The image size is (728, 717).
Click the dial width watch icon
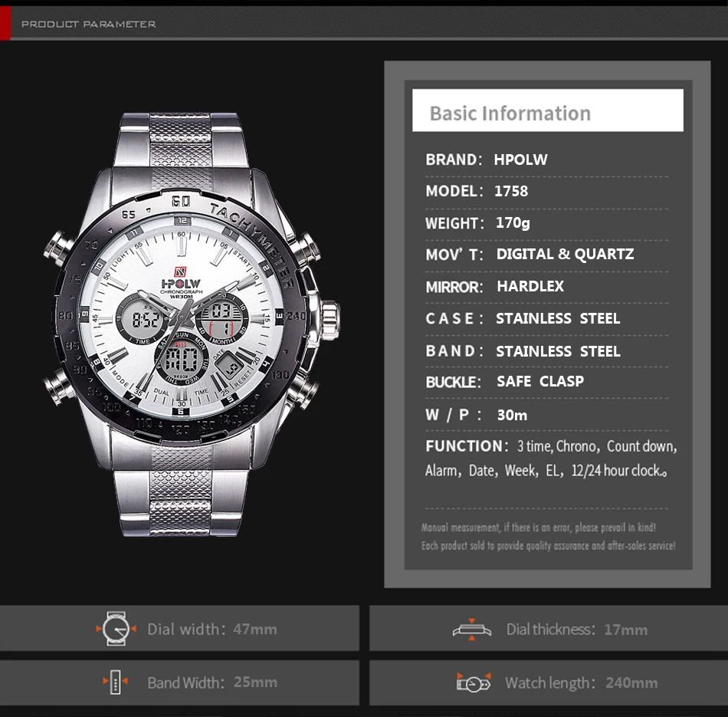pos(116,629)
